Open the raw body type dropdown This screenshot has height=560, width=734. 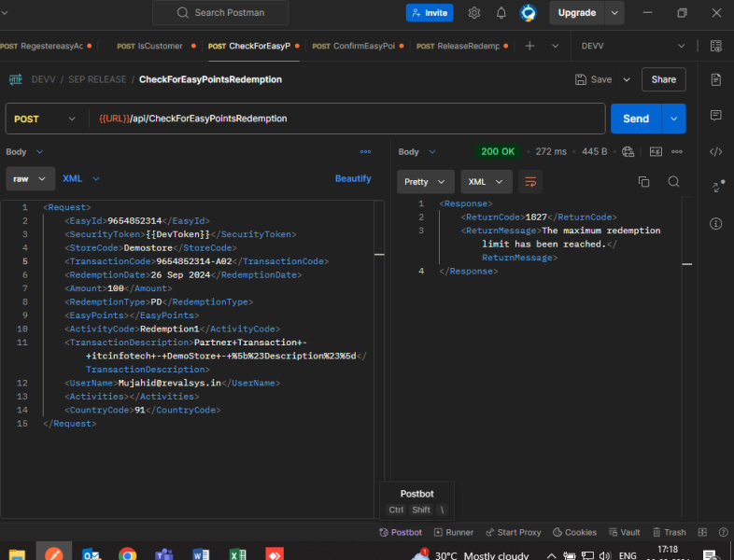click(x=30, y=178)
